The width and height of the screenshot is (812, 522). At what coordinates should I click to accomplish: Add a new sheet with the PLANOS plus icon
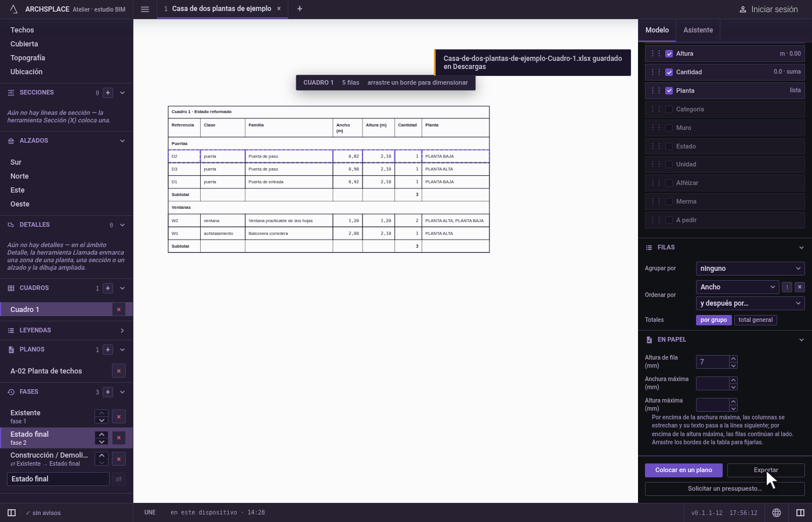tap(108, 350)
